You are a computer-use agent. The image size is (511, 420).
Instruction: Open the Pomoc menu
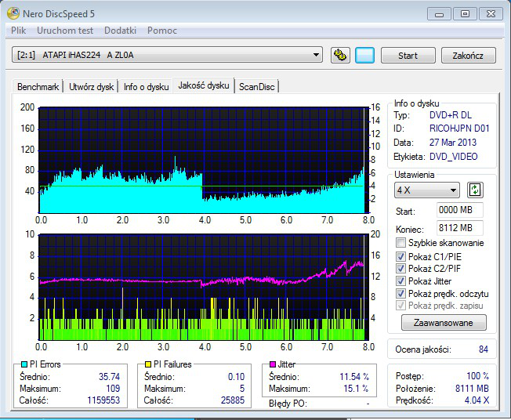162,31
